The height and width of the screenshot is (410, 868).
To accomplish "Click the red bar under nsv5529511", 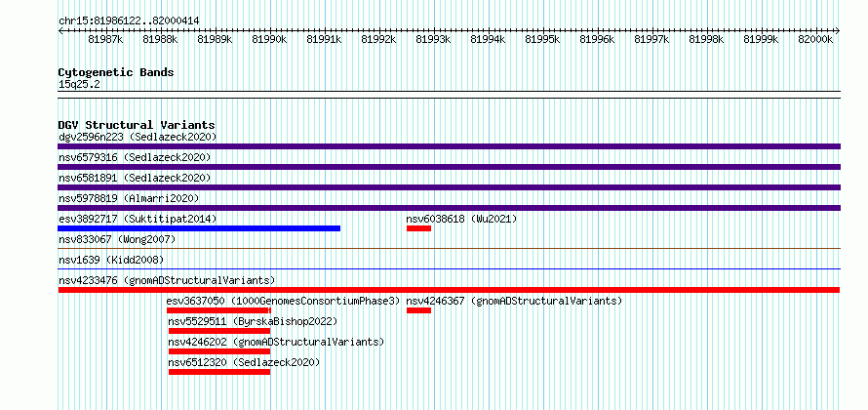I will click(219, 331).
